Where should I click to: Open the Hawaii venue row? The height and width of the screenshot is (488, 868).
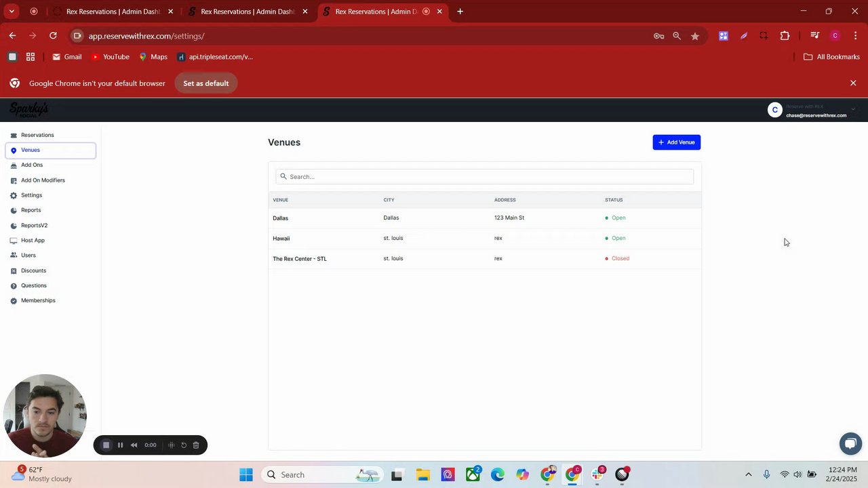pyautogui.click(x=485, y=238)
